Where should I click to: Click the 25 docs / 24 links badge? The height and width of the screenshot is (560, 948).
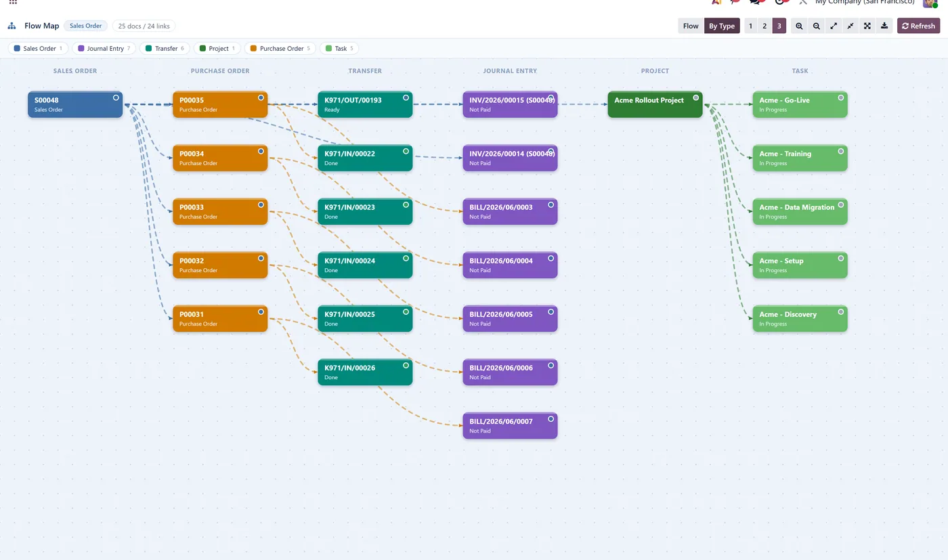pyautogui.click(x=144, y=26)
